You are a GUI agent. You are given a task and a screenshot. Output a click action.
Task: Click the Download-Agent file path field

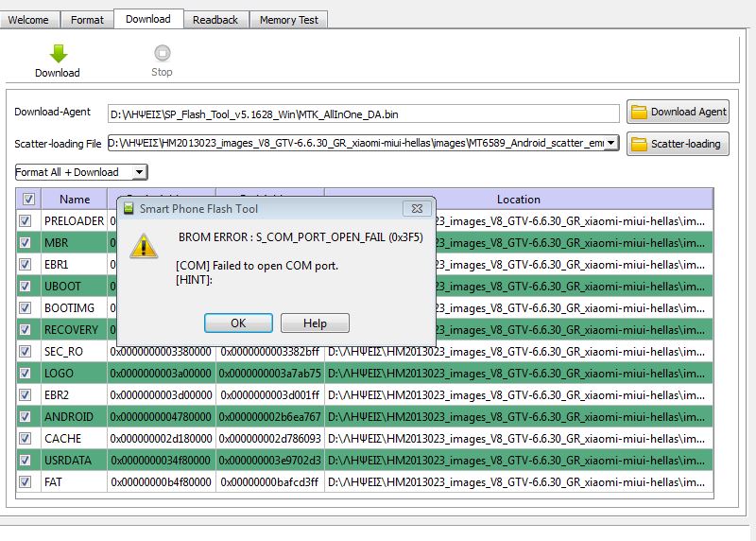click(363, 113)
